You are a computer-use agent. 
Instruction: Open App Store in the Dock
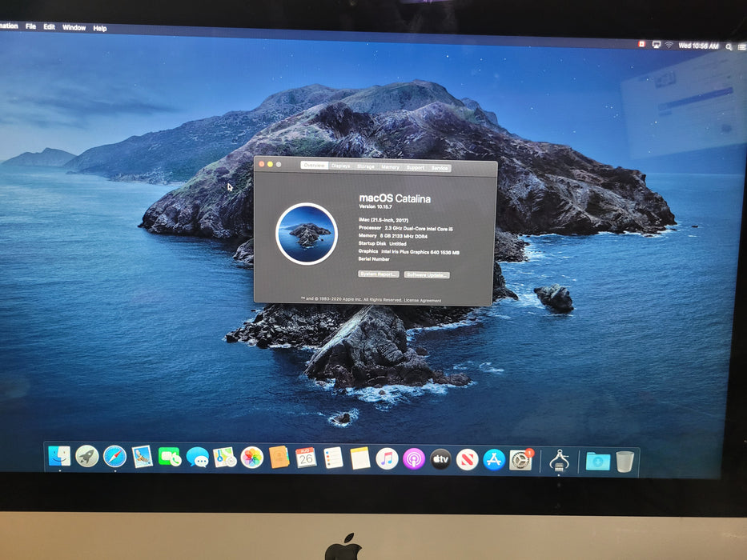tap(494, 461)
